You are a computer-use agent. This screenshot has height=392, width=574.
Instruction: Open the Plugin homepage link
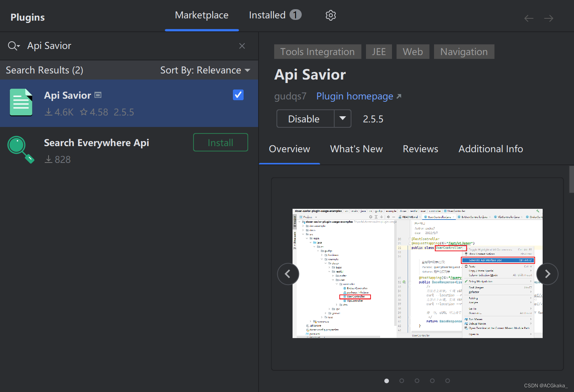pos(354,96)
